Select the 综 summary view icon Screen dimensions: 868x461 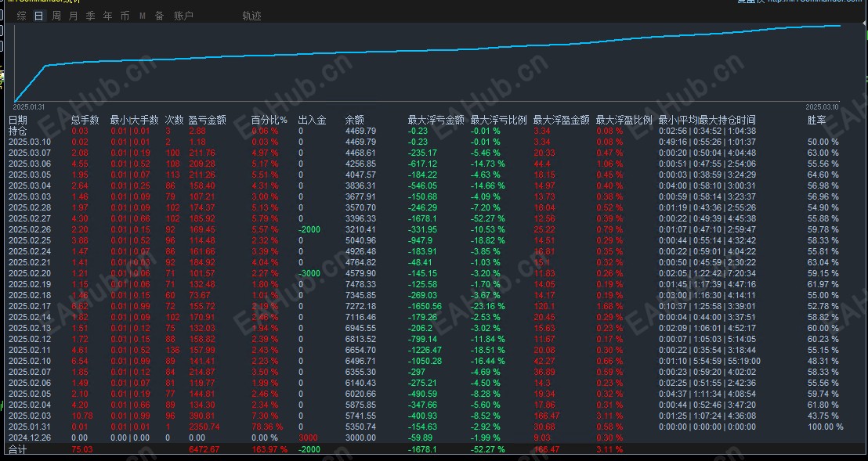coord(20,15)
